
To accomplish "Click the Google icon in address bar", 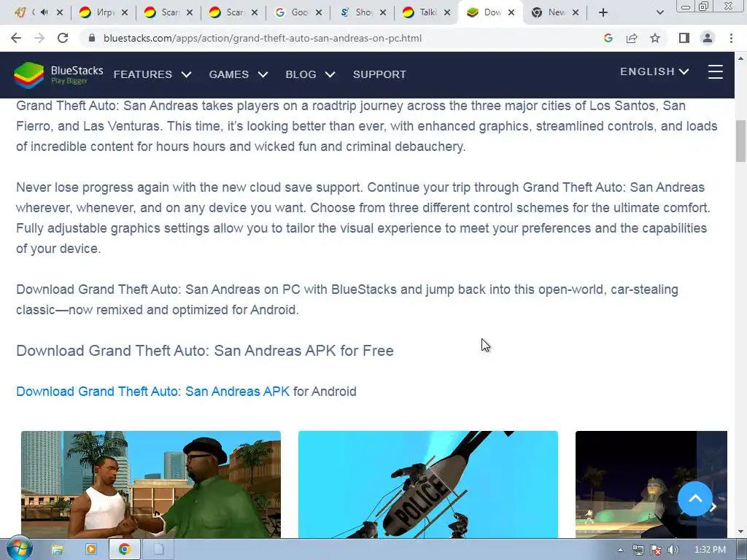I will 608,38.
